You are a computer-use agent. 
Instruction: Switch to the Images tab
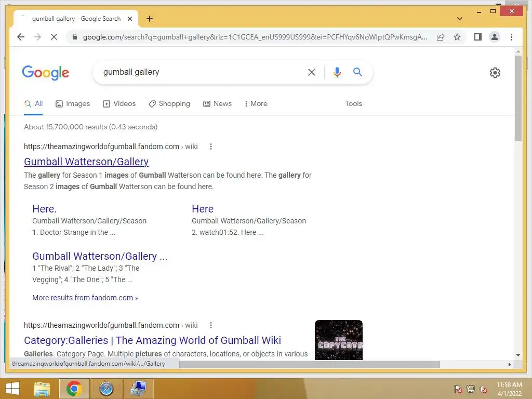pyautogui.click(x=73, y=104)
